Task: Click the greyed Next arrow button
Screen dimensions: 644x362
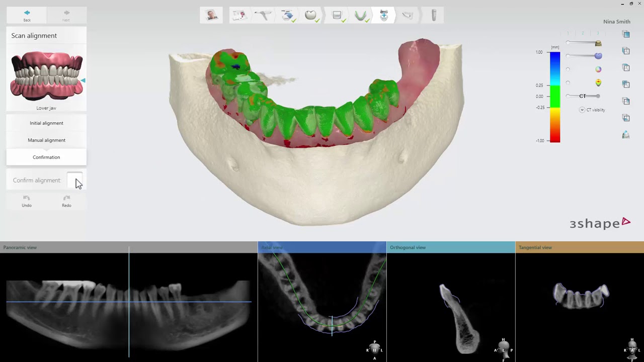Action: coord(66,15)
